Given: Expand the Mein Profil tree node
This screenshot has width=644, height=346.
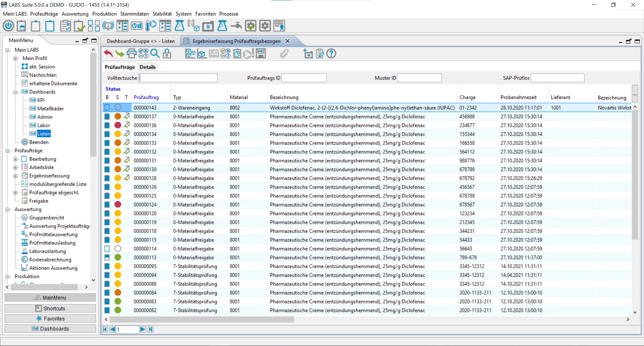Looking at the screenshot, I should 15,58.
